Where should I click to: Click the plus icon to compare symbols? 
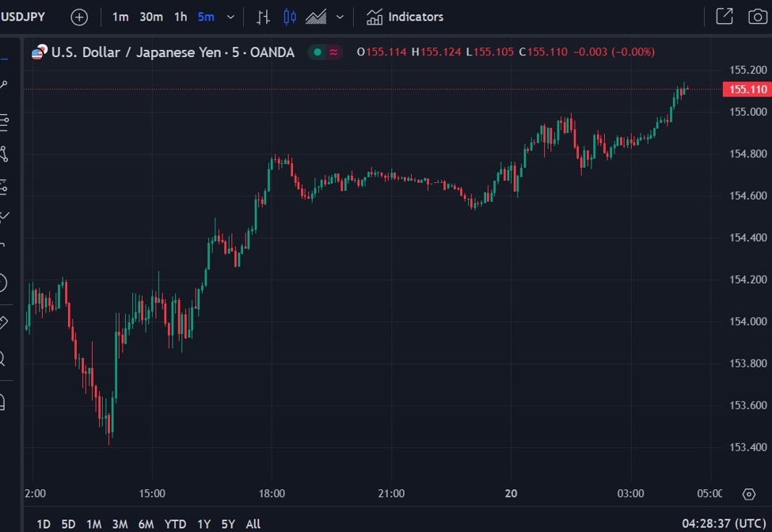(x=78, y=16)
